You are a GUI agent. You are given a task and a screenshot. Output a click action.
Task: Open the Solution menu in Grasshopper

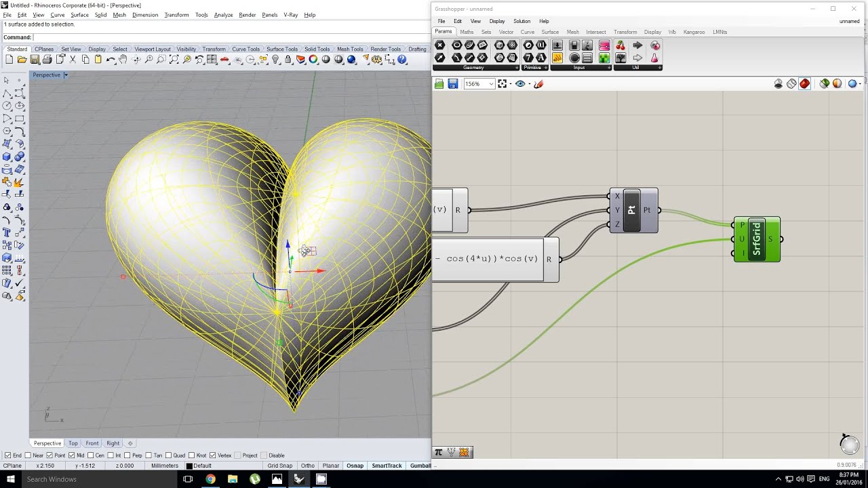click(521, 21)
